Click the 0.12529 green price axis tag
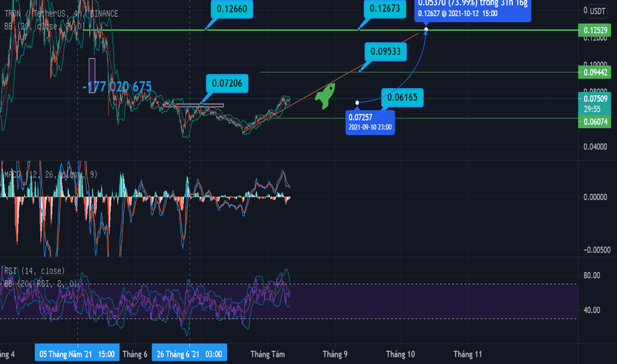 coord(594,30)
